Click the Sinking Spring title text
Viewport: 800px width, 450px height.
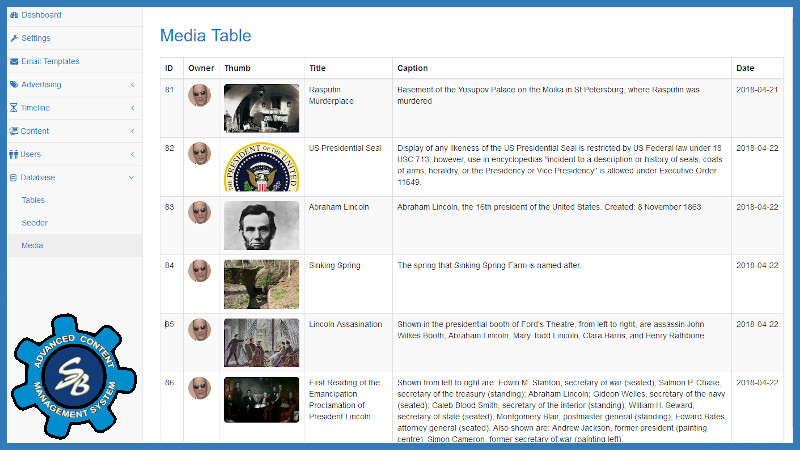coord(335,266)
